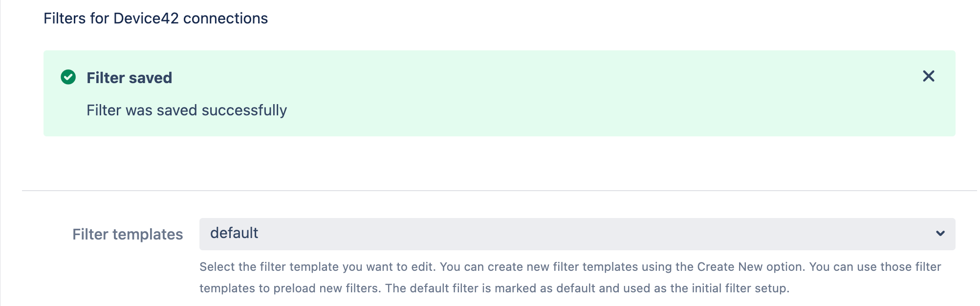
Task: Expand the dropdown using its chevron arrow
Action: point(940,234)
